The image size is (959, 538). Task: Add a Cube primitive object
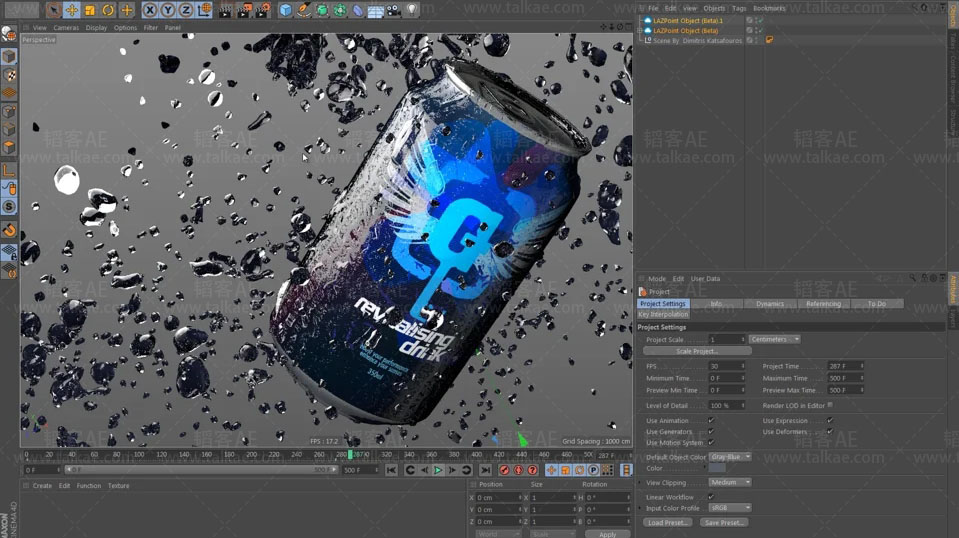pos(286,10)
